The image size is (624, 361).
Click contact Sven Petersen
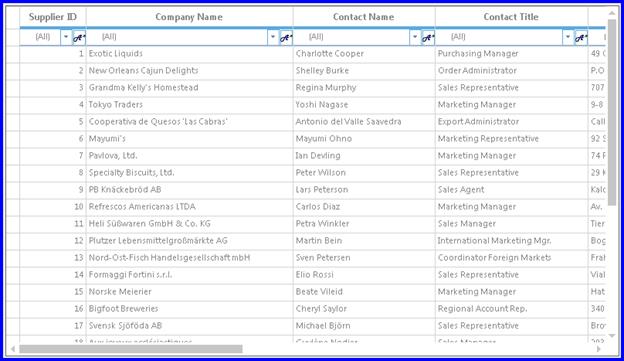point(364,258)
